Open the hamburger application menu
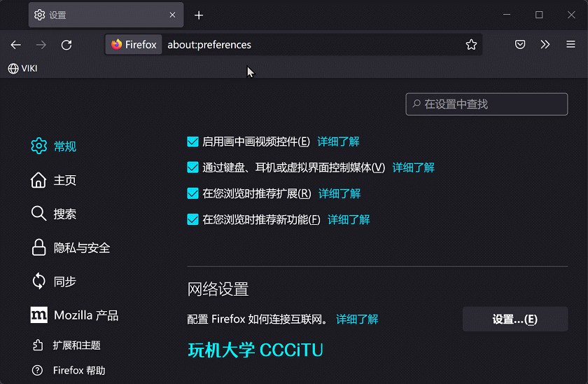The width and height of the screenshot is (588, 384). coord(570,45)
